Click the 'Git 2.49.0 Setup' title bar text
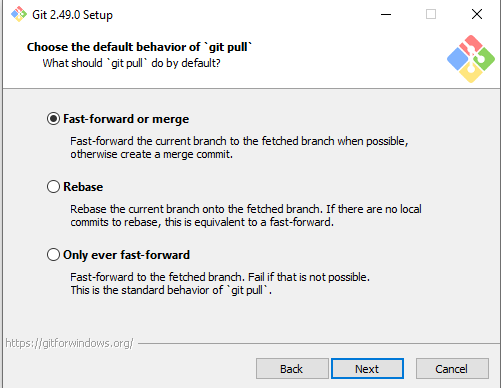Viewport: 501px width, 388px height. (72, 15)
